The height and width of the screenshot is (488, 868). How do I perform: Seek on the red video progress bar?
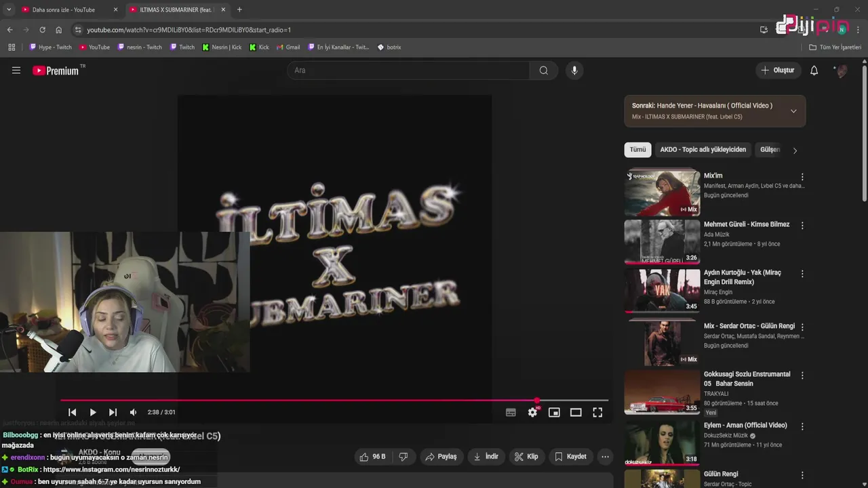point(334,401)
